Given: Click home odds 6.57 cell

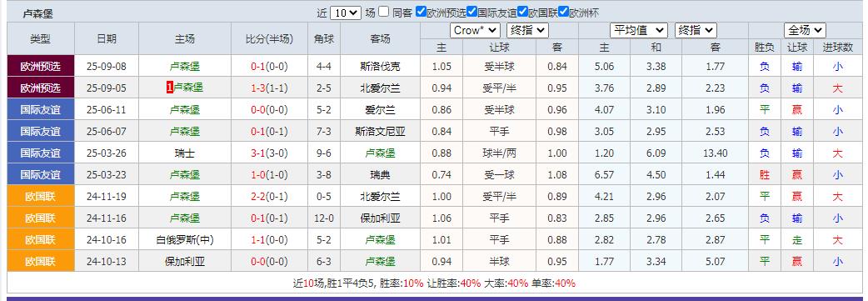Looking at the screenshot, I should 604,174.
